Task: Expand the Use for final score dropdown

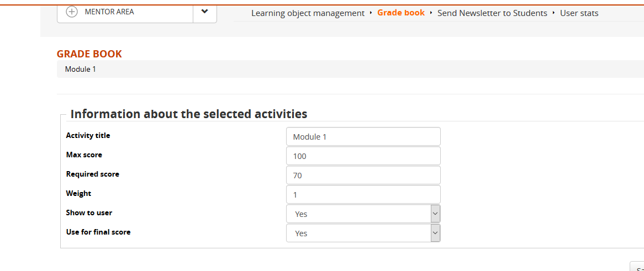Action: [363, 233]
